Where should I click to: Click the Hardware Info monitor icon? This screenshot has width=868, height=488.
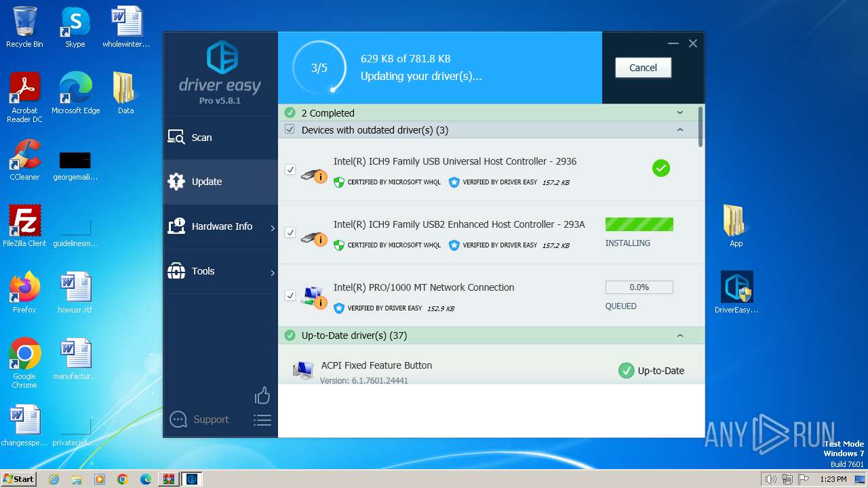pos(176,226)
